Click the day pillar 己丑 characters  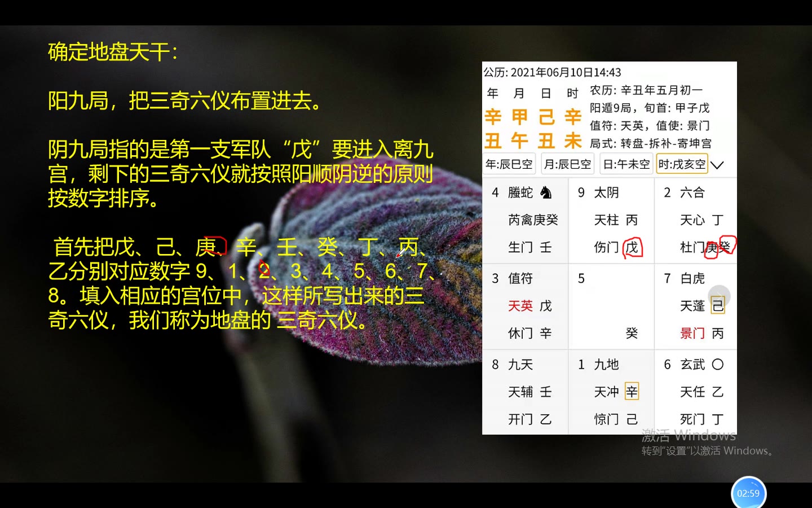546,129
